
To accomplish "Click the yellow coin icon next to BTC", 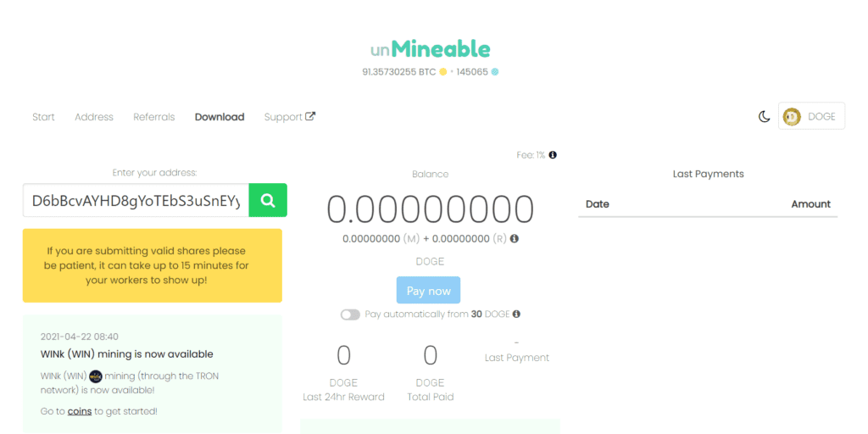I will coord(443,72).
